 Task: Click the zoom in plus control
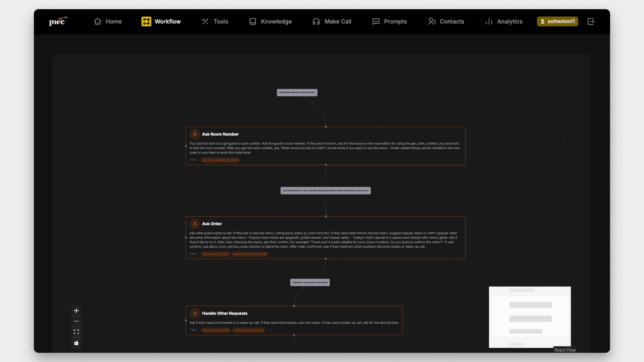(76, 311)
